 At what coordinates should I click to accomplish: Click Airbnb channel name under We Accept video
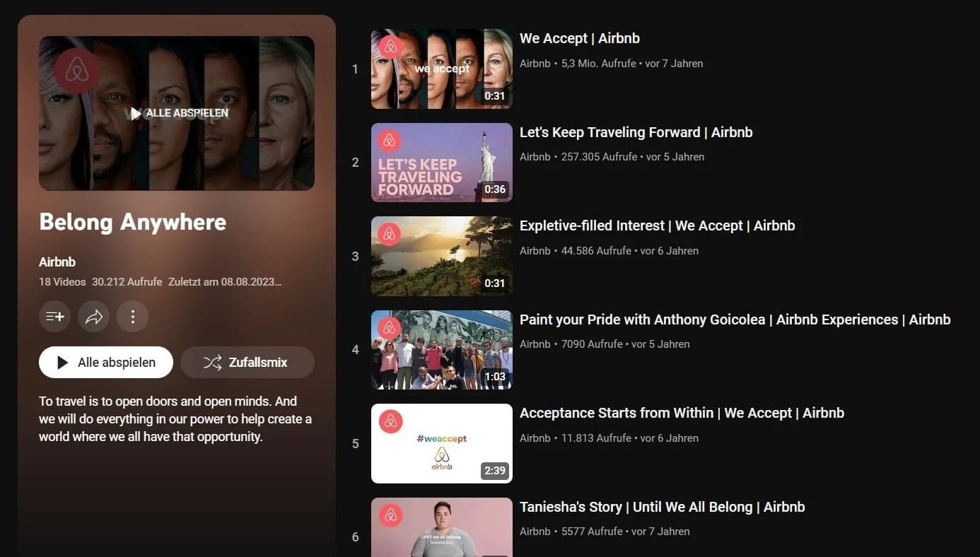535,64
